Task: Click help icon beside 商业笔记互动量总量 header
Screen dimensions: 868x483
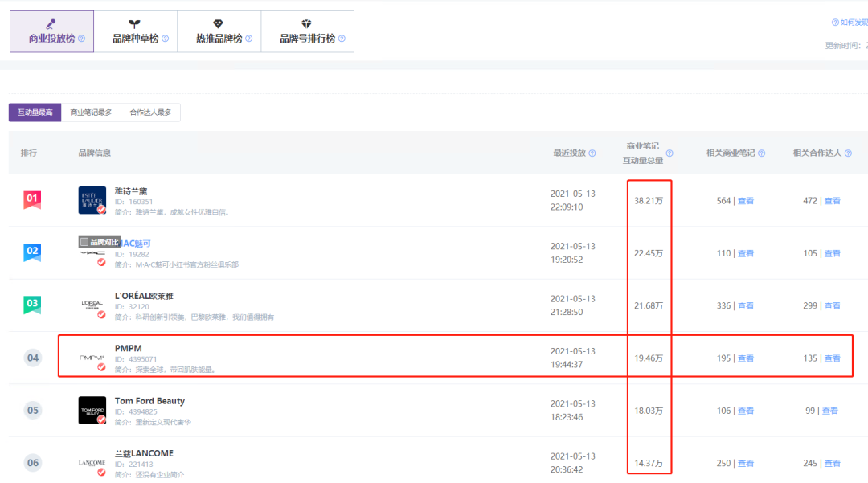Action: point(669,153)
